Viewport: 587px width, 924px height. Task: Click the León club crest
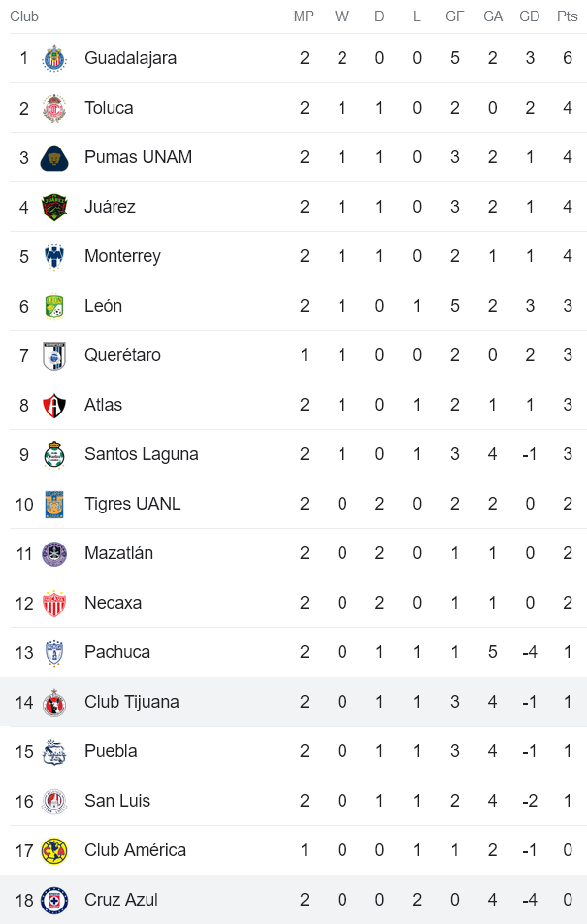coord(55,306)
